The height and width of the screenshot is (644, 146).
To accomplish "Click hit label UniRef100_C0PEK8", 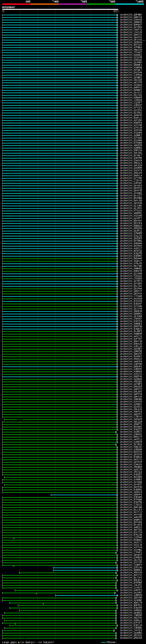I will (x=131, y=75).
